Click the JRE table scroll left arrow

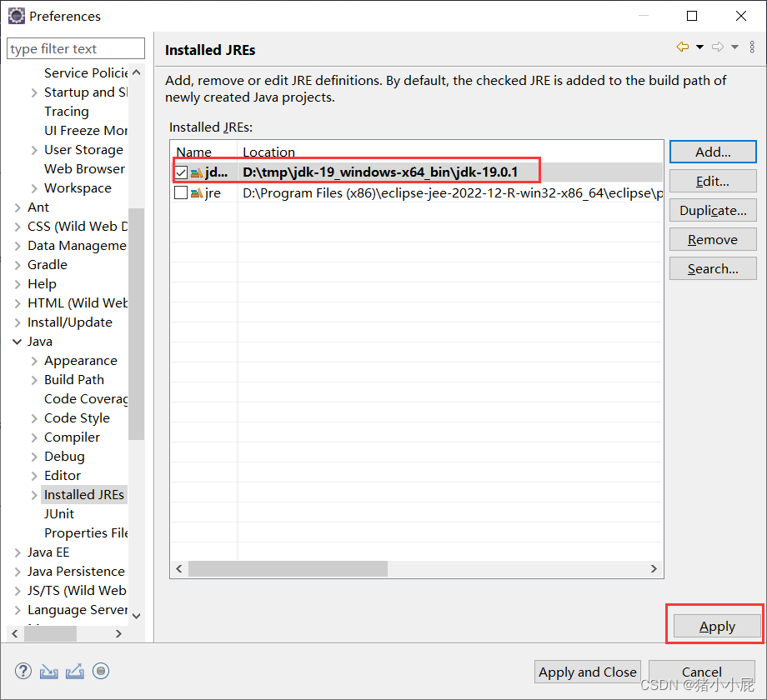click(x=179, y=568)
